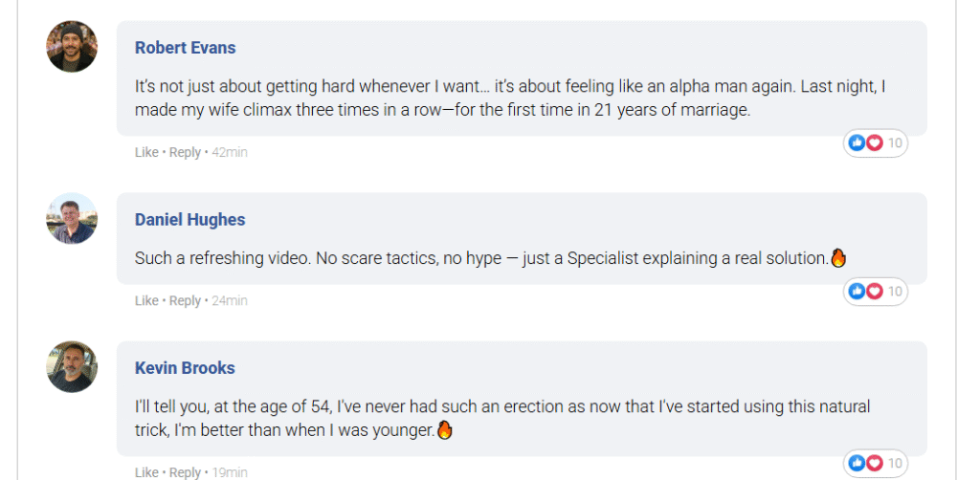Reply to Kevin Brooks' comment
The image size is (980, 480).
(185, 472)
